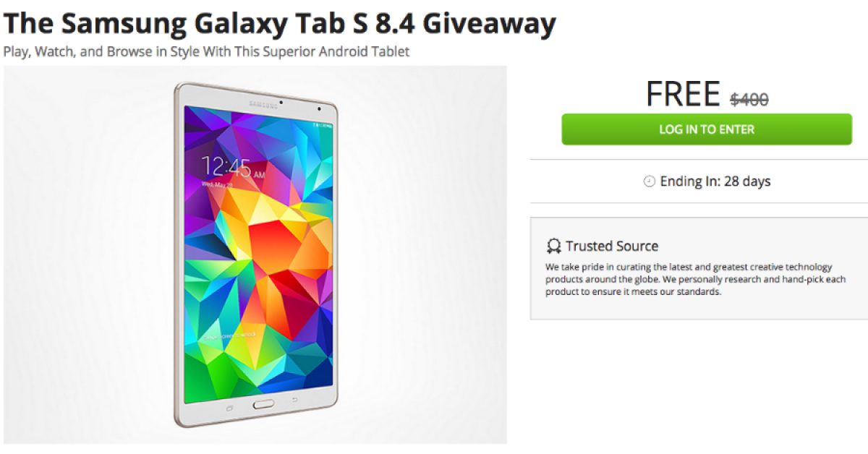Viewport: 868px width, 454px height.
Task: Click the tablet's front camera lens
Action: (318, 108)
